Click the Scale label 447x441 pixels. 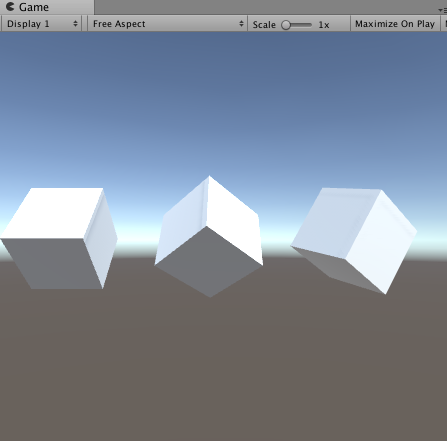tap(264, 25)
